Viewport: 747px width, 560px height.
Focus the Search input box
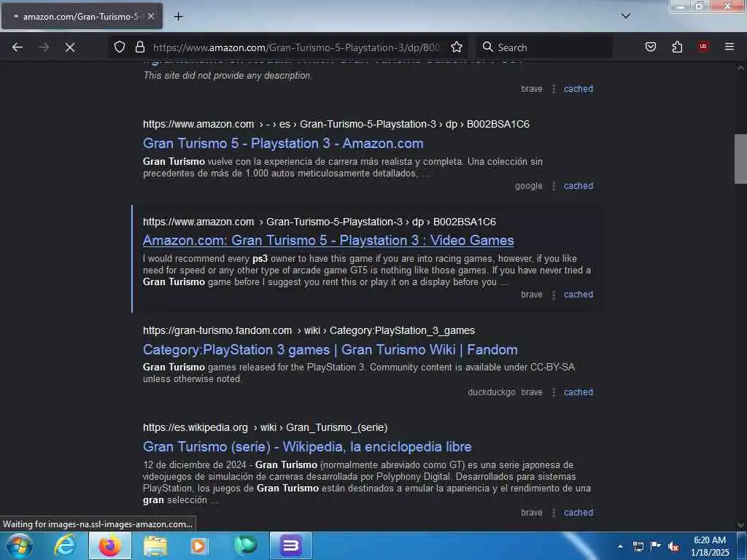544,47
